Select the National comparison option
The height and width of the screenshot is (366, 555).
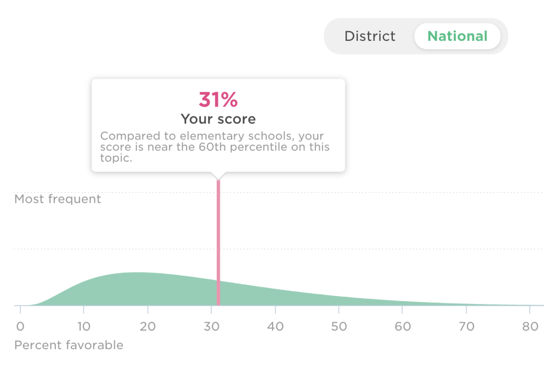click(x=457, y=36)
